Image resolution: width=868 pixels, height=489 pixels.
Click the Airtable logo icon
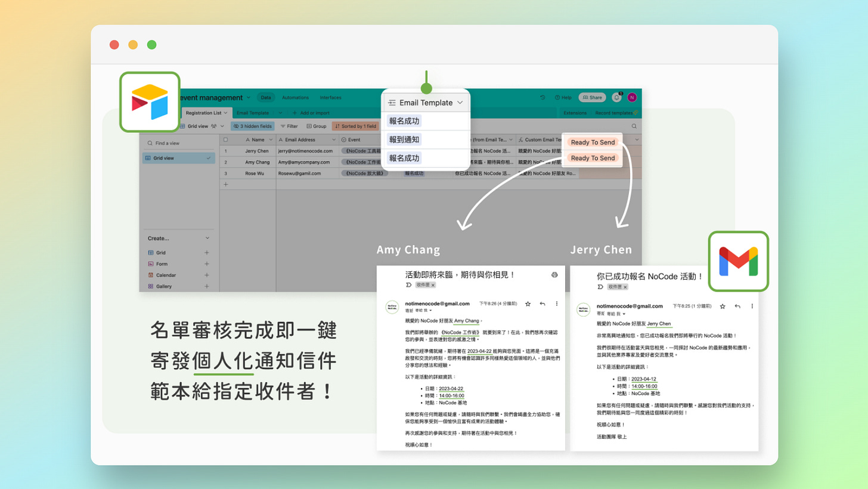(x=150, y=102)
